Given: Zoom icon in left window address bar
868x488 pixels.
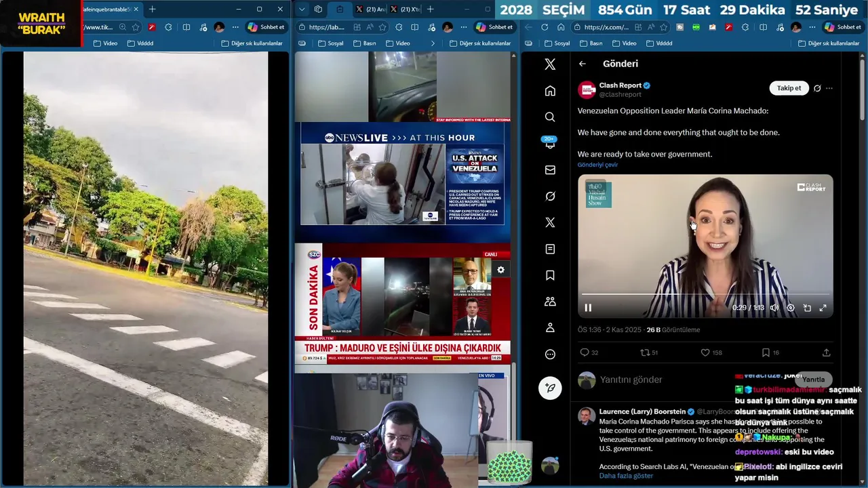Looking at the screenshot, I should (122, 27).
